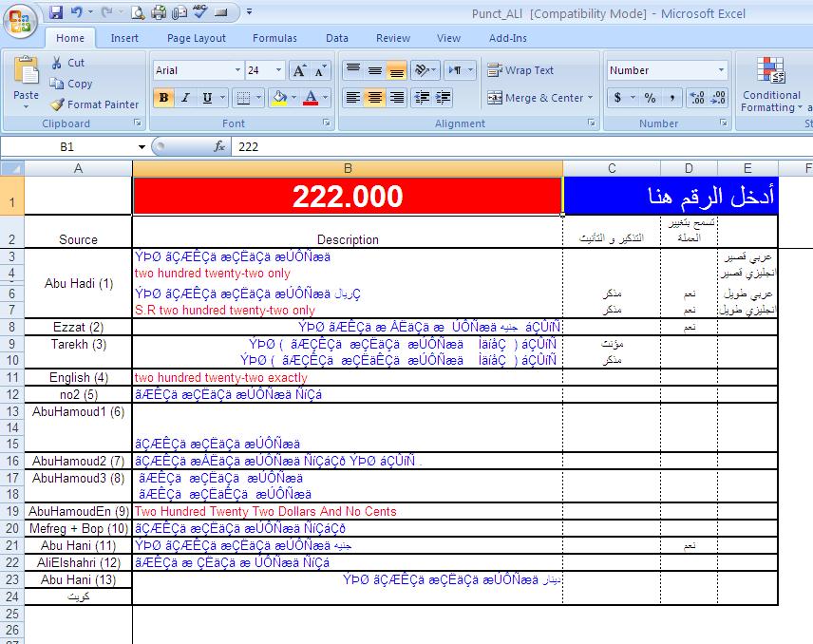Open the Page Layout tab
This screenshot has width=813, height=644.
[x=196, y=38]
